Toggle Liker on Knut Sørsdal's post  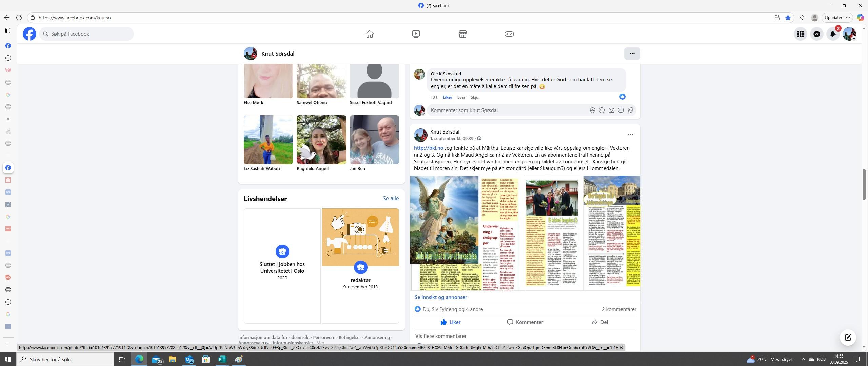450,322
